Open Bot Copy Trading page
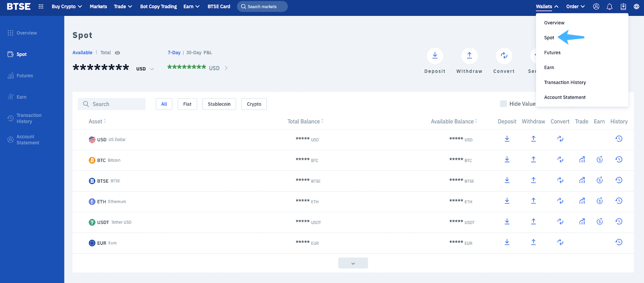 [x=159, y=6]
